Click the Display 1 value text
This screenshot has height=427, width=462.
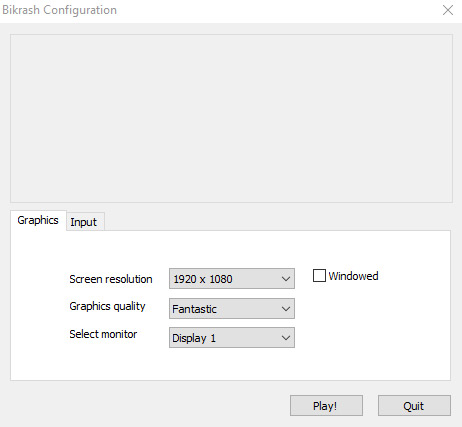point(194,338)
